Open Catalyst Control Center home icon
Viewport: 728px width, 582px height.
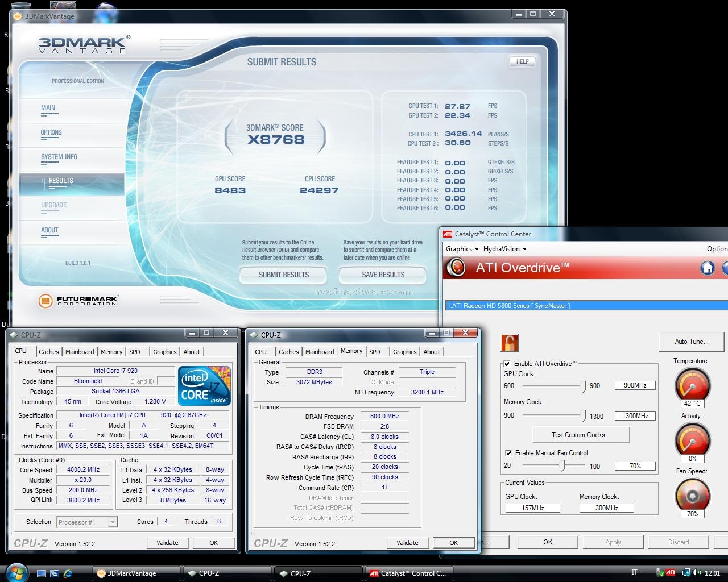click(708, 268)
